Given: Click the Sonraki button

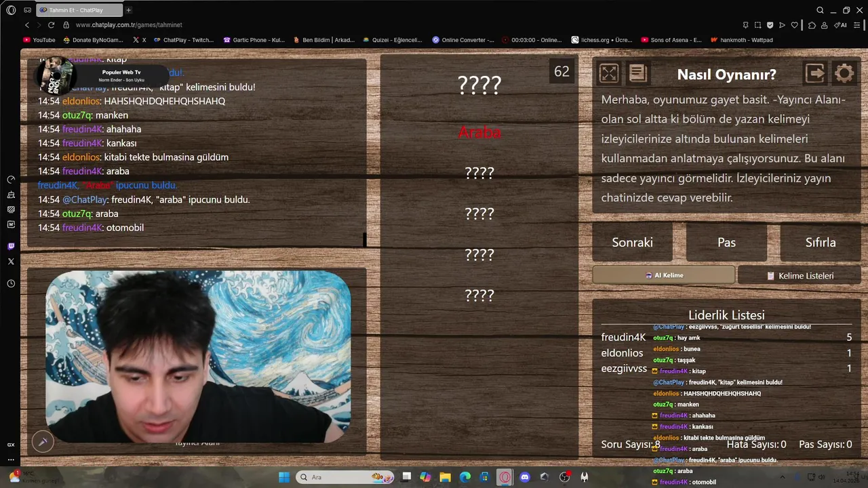Looking at the screenshot, I should (632, 243).
